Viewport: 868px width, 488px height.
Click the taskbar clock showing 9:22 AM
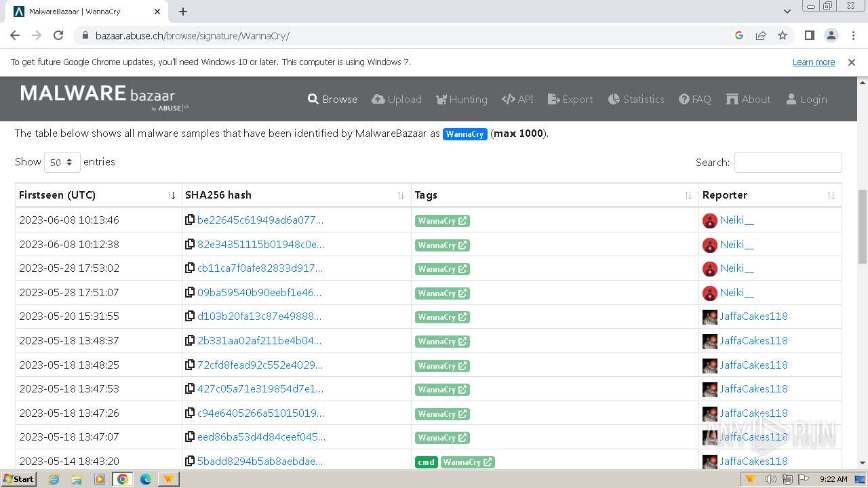833,479
